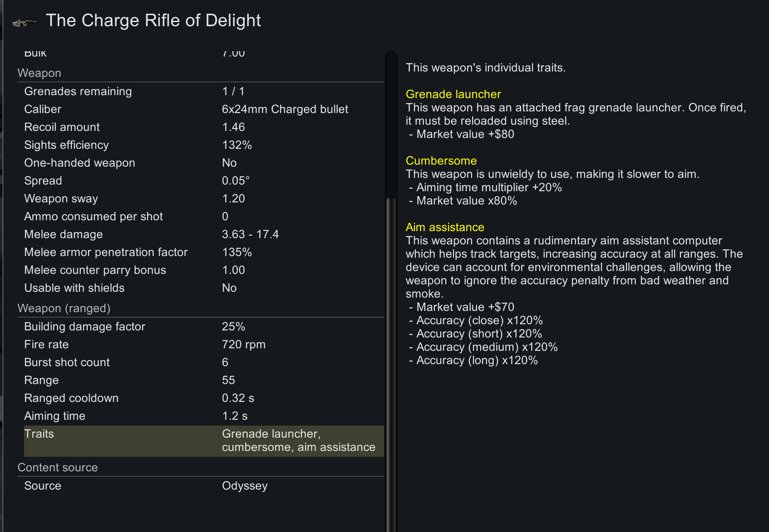Click the Sights efficiency stat row
Image resolution: width=769 pixels, height=532 pixels.
(x=204, y=145)
